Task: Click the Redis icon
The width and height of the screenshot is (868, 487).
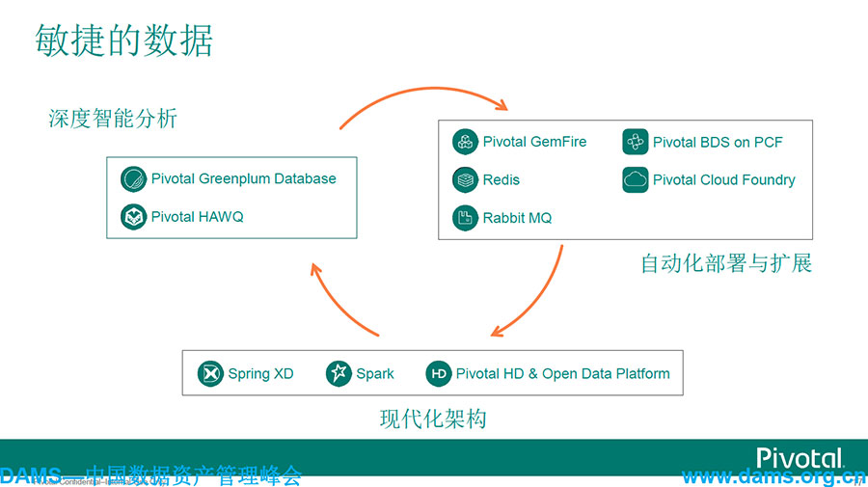Action: pos(465,180)
